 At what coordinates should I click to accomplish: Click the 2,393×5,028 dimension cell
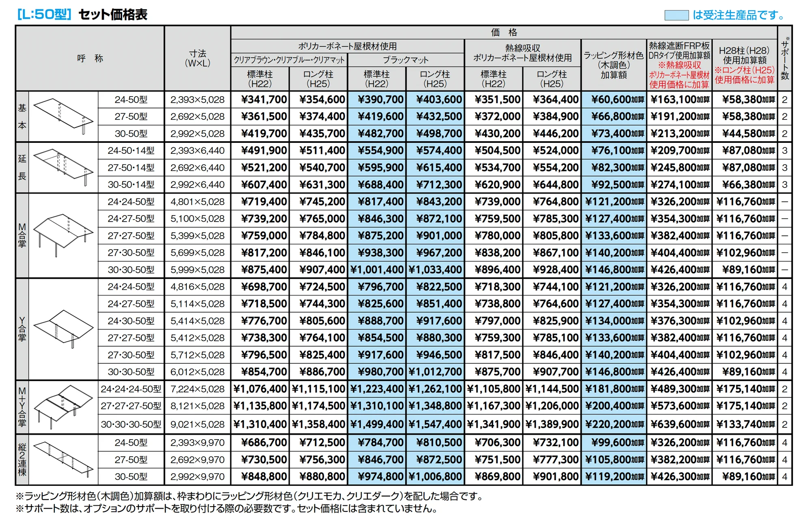(x=197, y=99)
